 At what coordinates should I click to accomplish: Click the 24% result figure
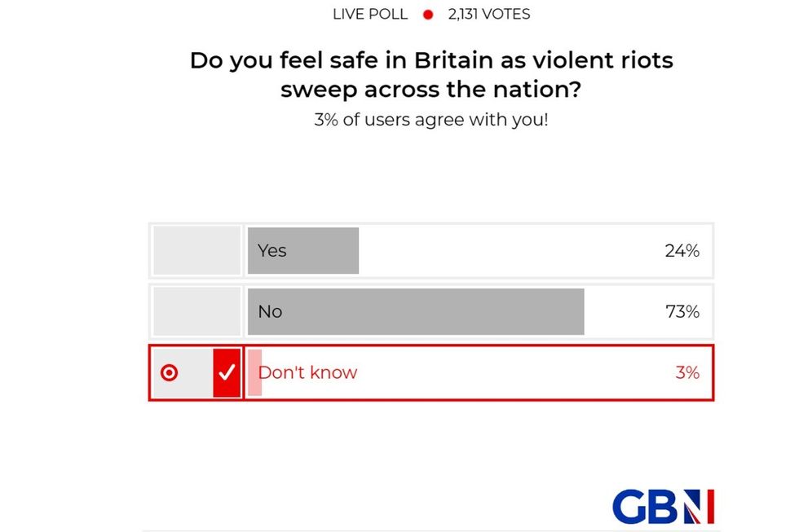(x=682, y=251)
